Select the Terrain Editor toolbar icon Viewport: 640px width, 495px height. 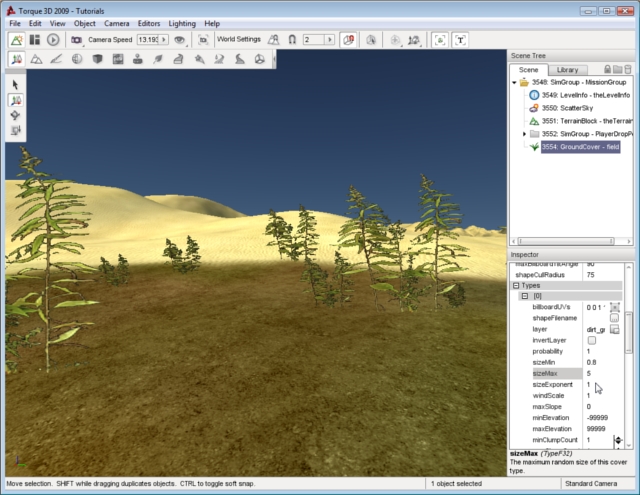pyautogui.click(x=36, y=59)
